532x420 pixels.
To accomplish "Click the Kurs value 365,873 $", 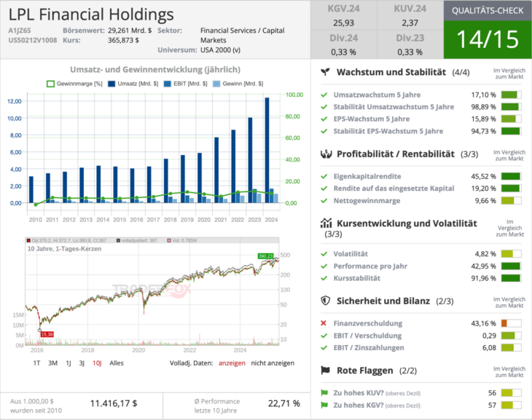I will point(123,40).
